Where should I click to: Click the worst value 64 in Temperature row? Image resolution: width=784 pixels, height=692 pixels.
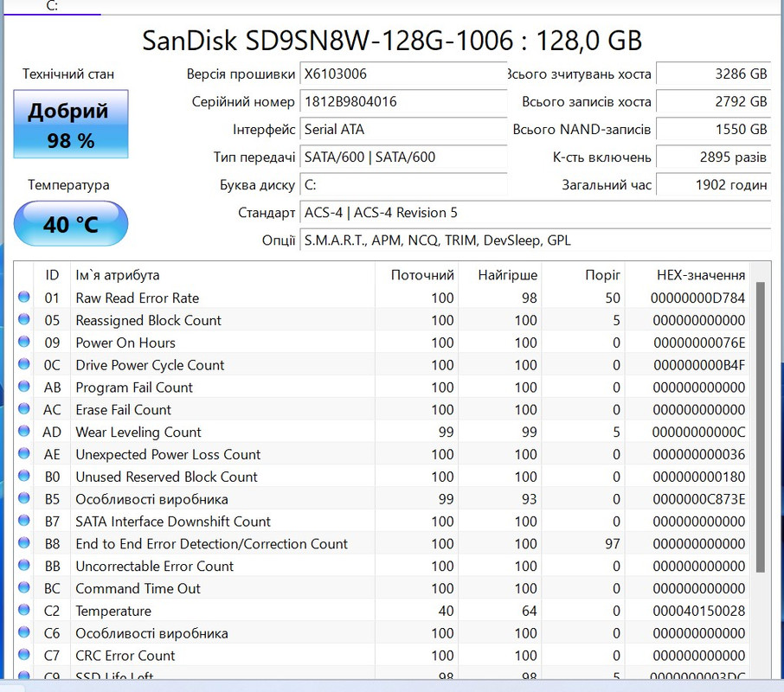(529, 611)
